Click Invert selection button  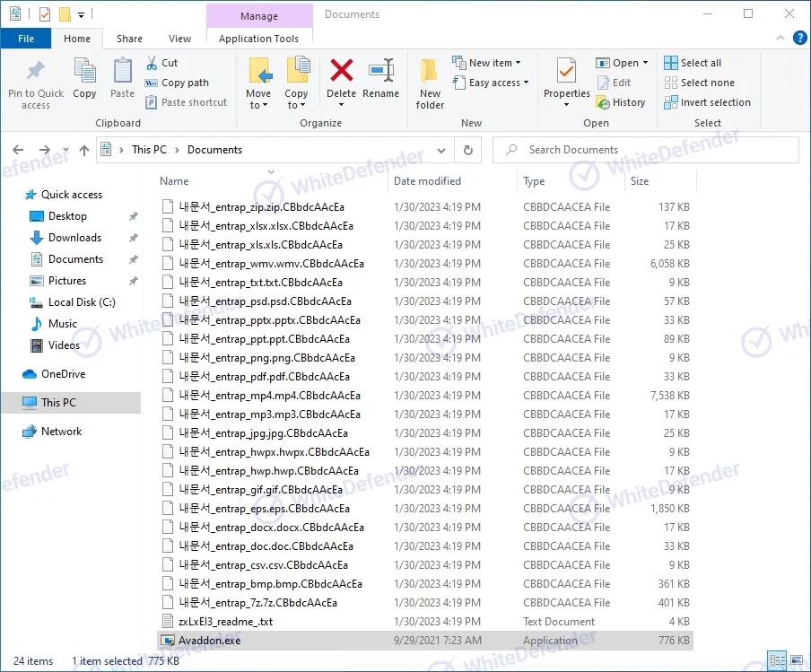pos(707,102)
